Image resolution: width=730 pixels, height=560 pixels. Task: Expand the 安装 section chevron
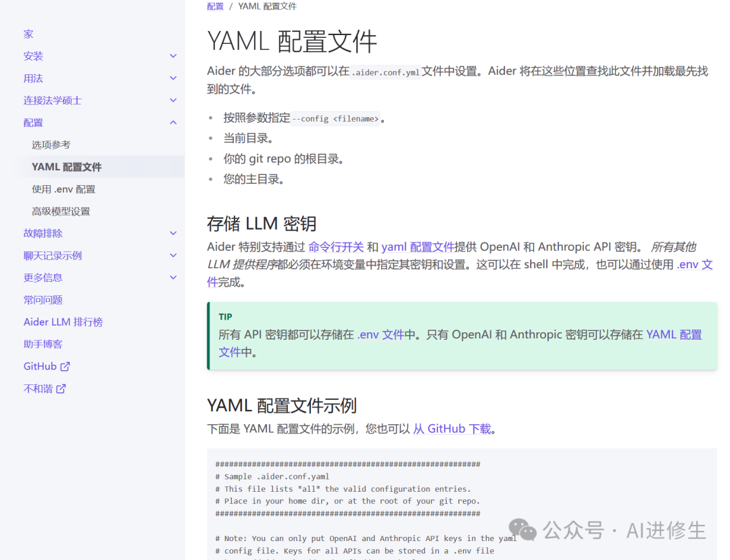click(173, 56)
